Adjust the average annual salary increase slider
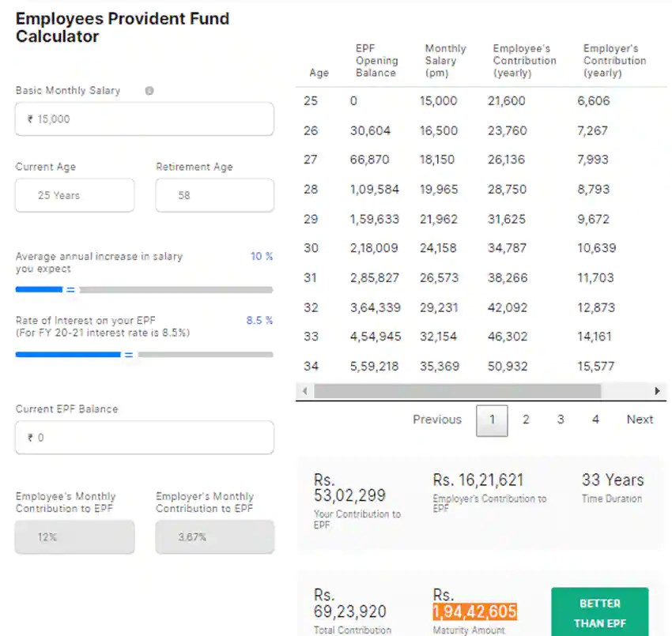The image size is (672, 636). coord(71,289)
